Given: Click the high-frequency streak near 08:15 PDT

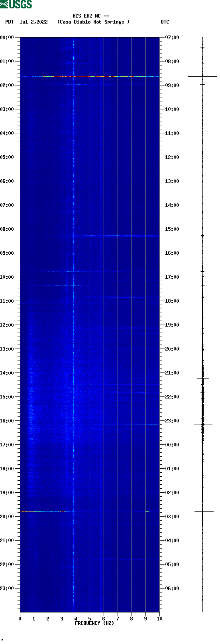Looking at the screenshot, I should (x=120, y=236).
